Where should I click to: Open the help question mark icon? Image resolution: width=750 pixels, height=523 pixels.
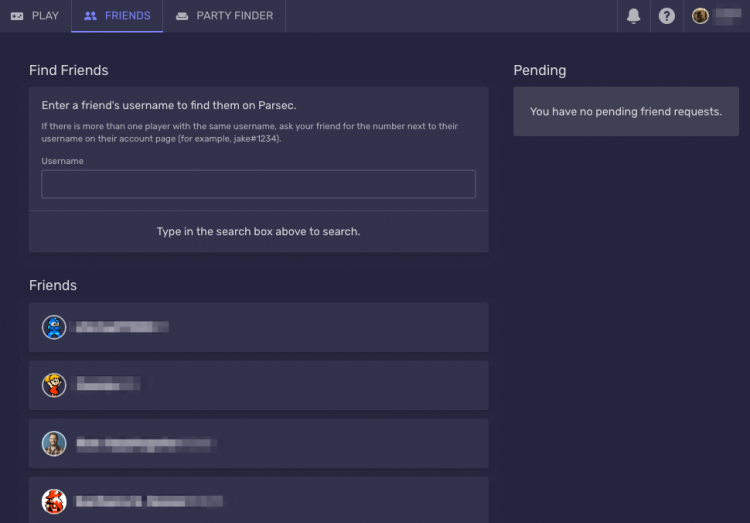(667, 16)
